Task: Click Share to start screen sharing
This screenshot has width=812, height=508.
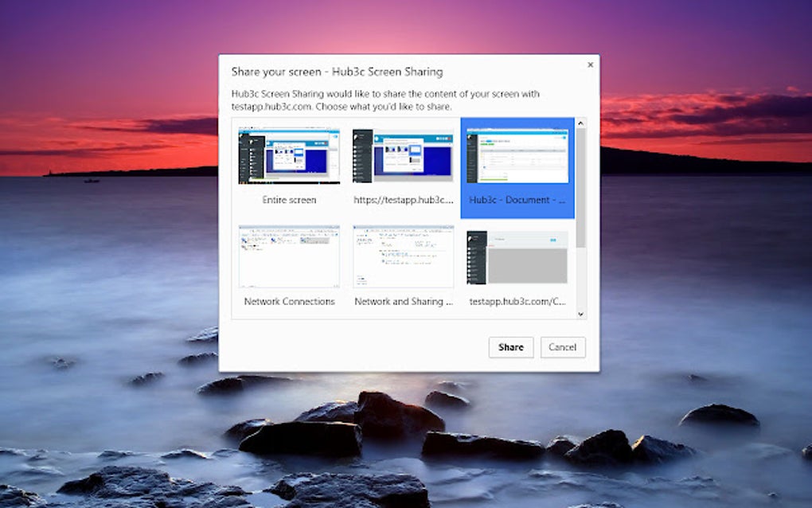Action: click(510, 347)
